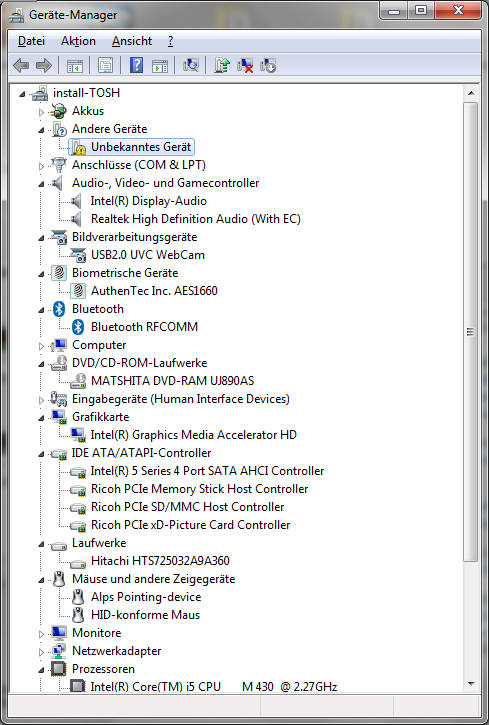Select the Unbekanntes Gerät entry

pyautogui.click(x=141, y=147)
